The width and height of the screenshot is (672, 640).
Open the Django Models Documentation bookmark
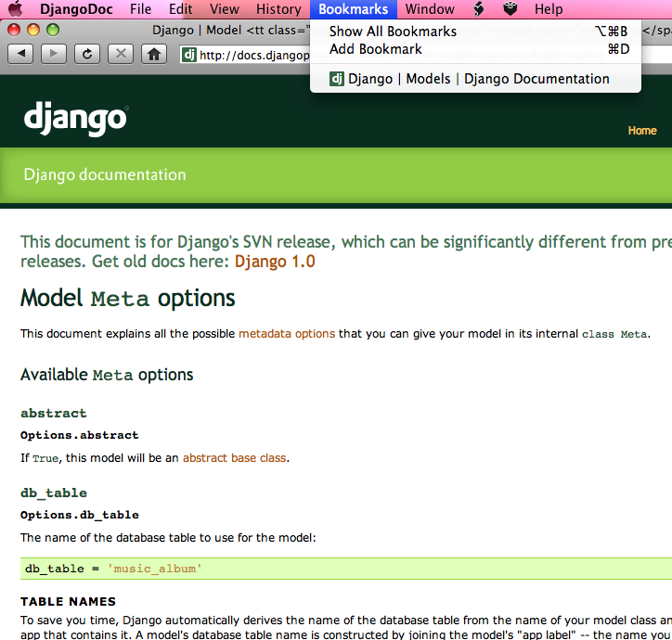[476, 79]
